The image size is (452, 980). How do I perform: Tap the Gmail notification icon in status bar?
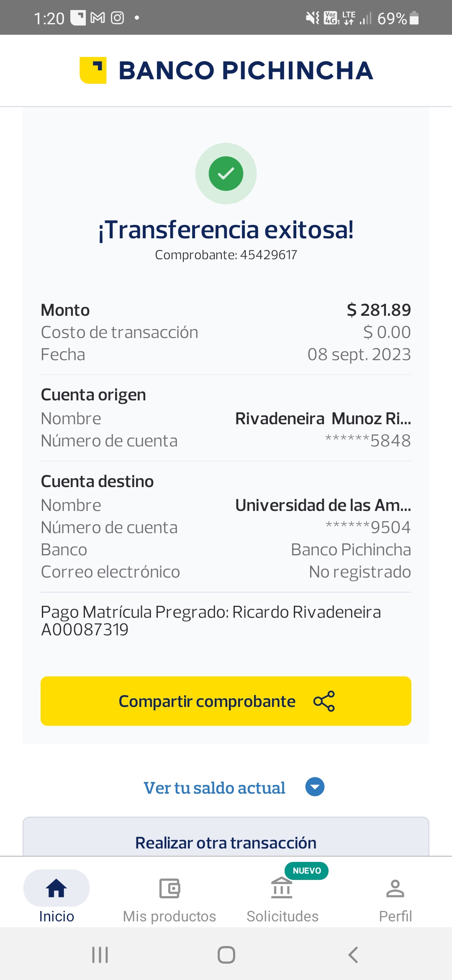pyautogui.click(x=98, y=18)
